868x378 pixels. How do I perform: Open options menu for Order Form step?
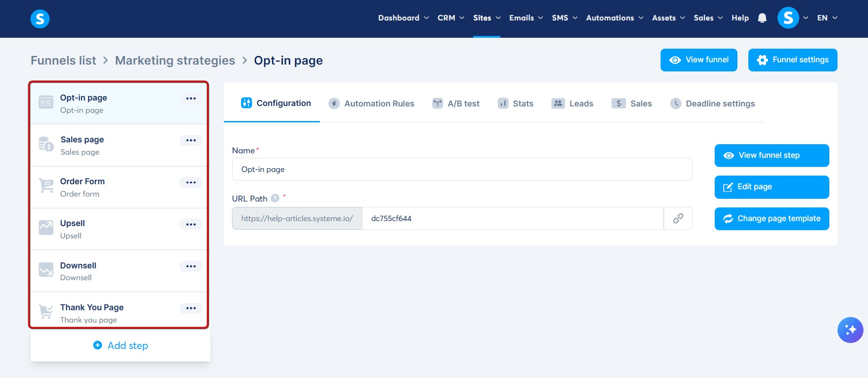pos(191,182)
